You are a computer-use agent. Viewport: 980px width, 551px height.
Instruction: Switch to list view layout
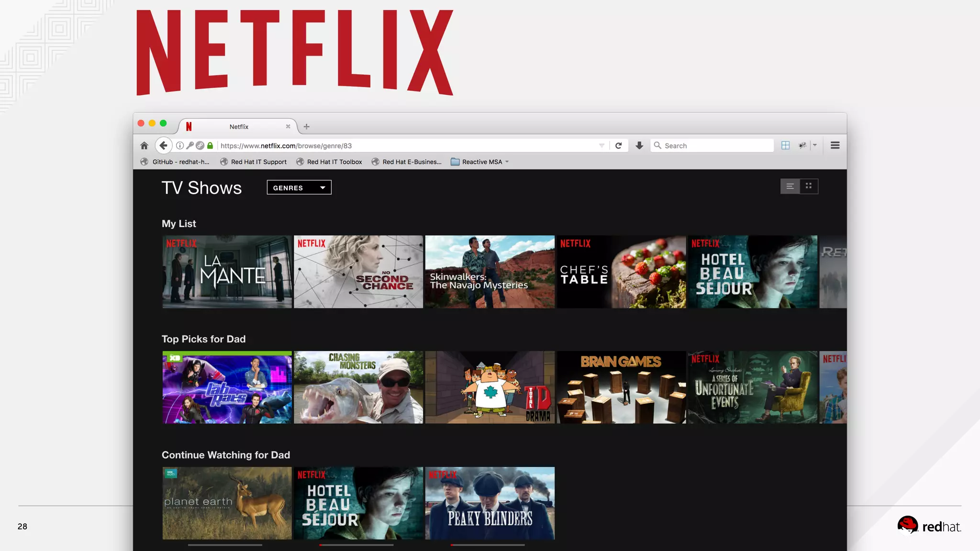pos(790,187)
